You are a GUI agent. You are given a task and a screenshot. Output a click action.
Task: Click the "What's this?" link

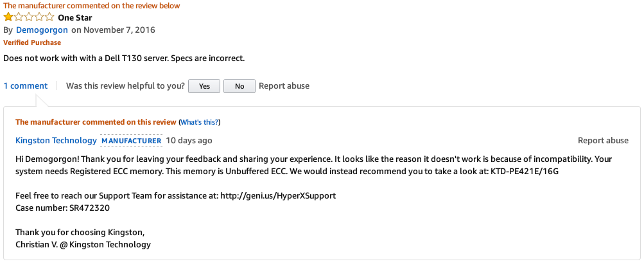pos(199,122)
